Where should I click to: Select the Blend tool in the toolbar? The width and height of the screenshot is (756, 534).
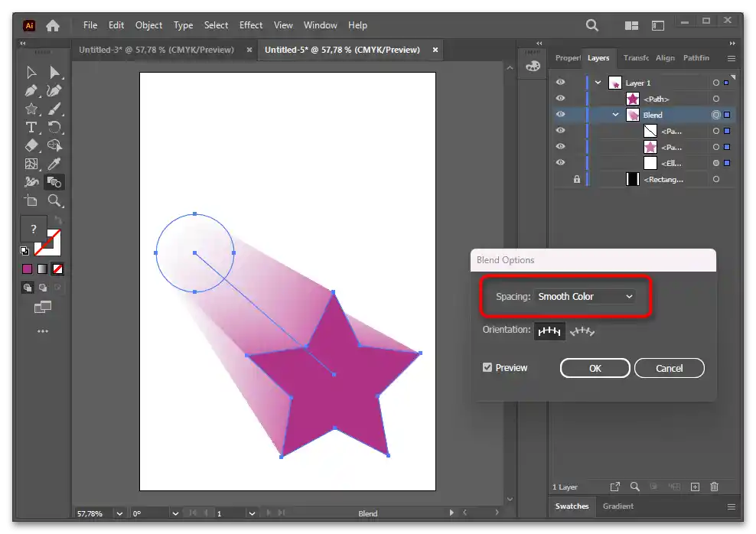click(x=54, y=182)
